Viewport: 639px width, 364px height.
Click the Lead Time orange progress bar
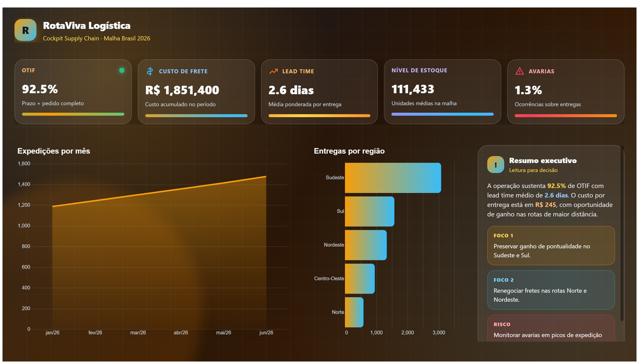pos(319,115)
